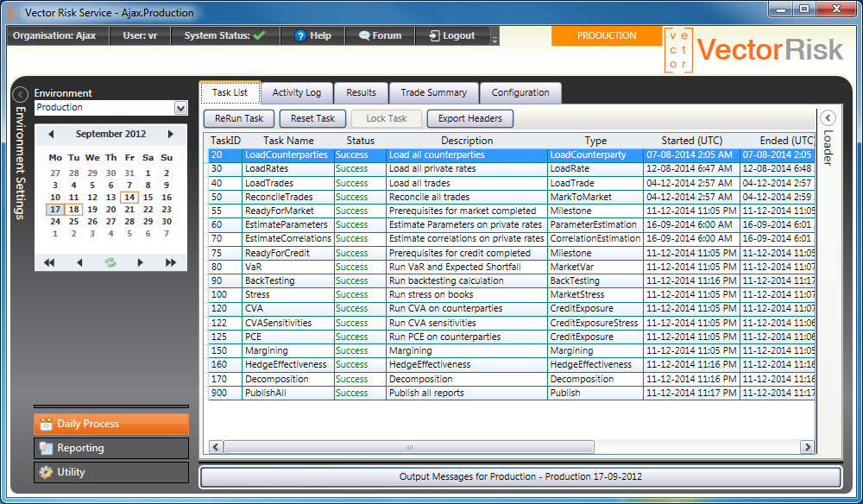Sort by TaskID column header

coord(225,141)
